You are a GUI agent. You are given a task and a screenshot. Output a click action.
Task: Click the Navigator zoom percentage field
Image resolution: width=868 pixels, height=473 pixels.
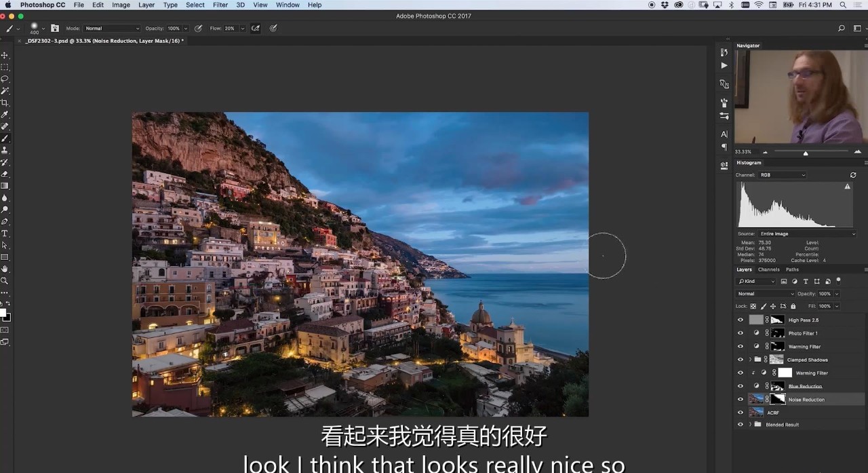(x=743, y=152)
